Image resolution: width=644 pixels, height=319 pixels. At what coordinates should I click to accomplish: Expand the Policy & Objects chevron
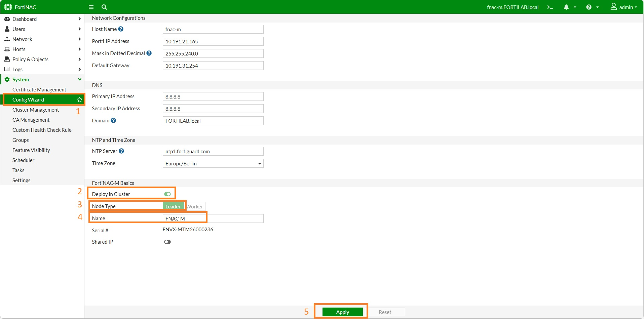tap(80, 59)
